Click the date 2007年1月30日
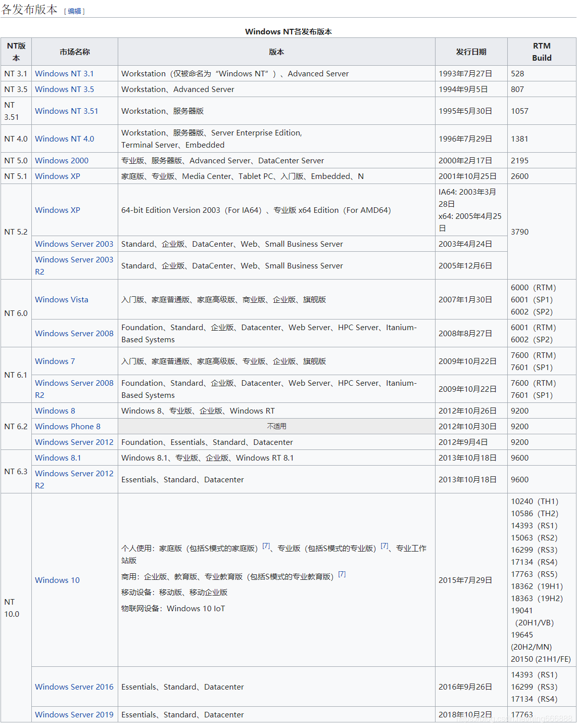Viewport: 577px width, 728px height. pyautogui.click(x=465, y=299)
